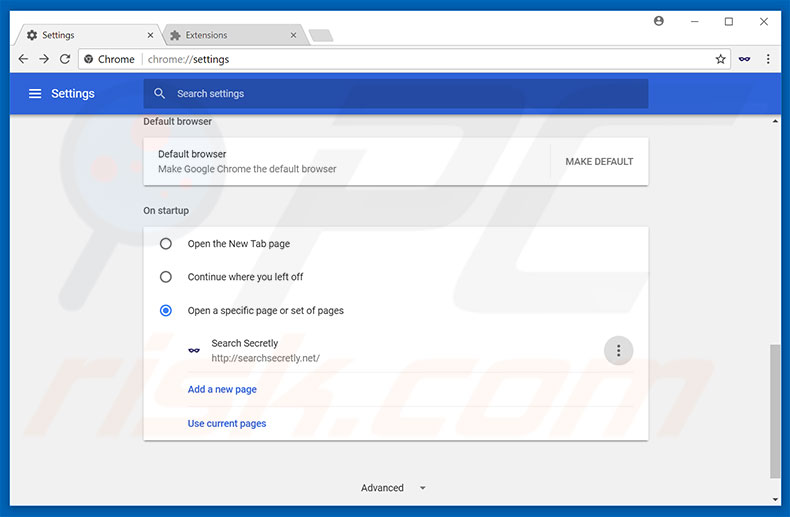This screenshot has width=790, height=517.
Task: Open more actions for Search Secretly page
Action: (x=618, y=350)
